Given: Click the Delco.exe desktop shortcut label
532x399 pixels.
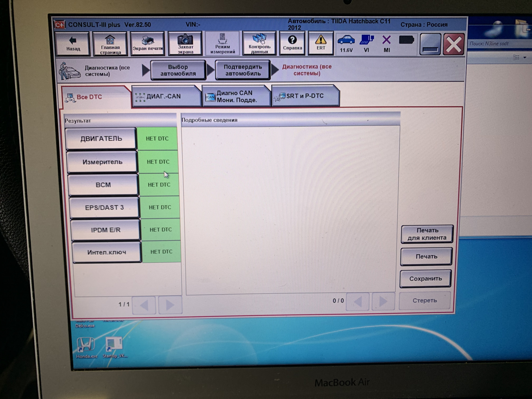Looking at the screenshot, I should point(85,326).
